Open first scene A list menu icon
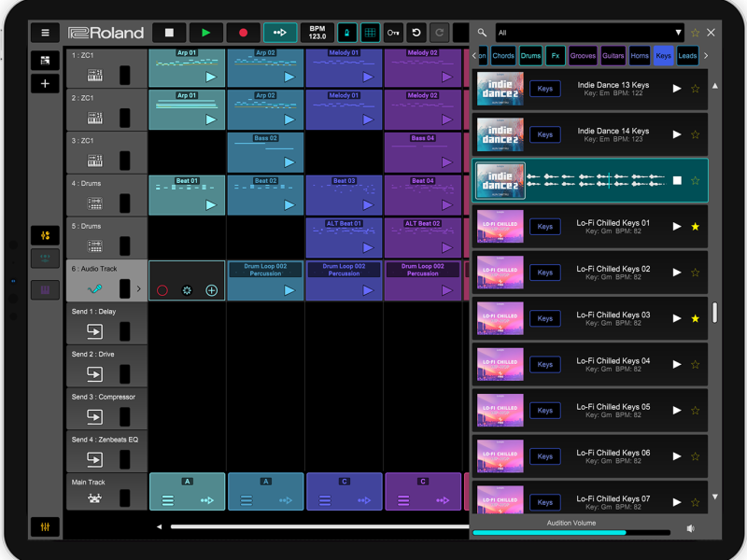This screenshot has width=747, height=560. (168, 500)
